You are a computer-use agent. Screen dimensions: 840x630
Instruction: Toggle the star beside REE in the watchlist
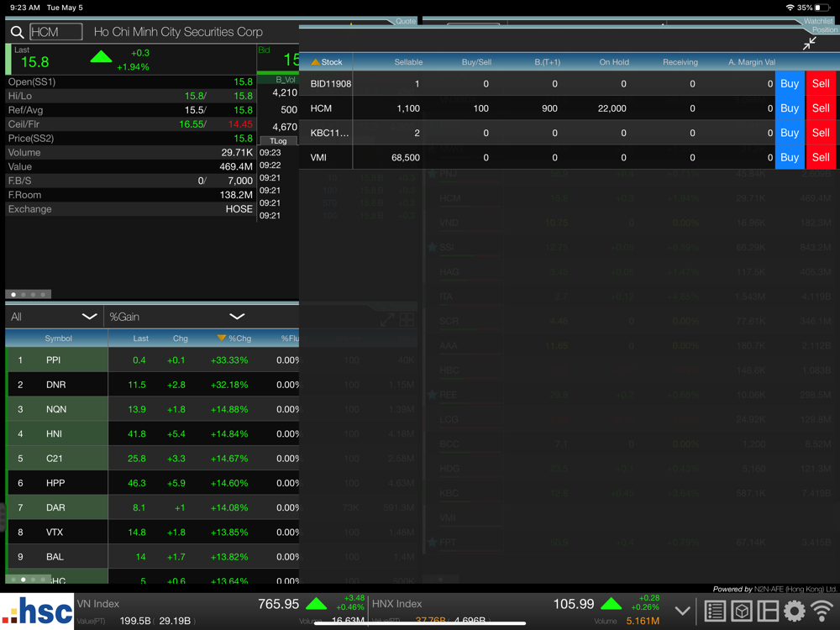(432, 395)
